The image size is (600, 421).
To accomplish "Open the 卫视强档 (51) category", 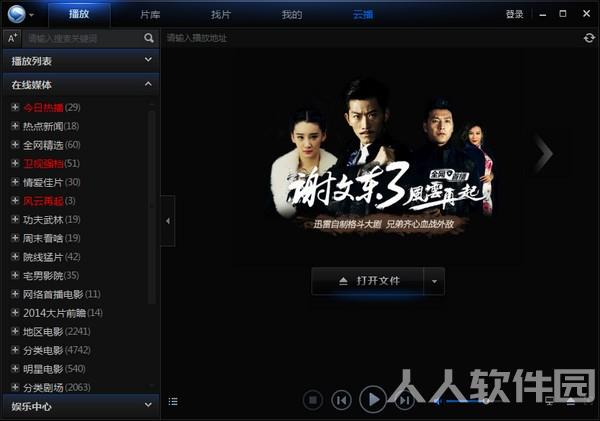I will pyautogui.click(x=51, y=163).
